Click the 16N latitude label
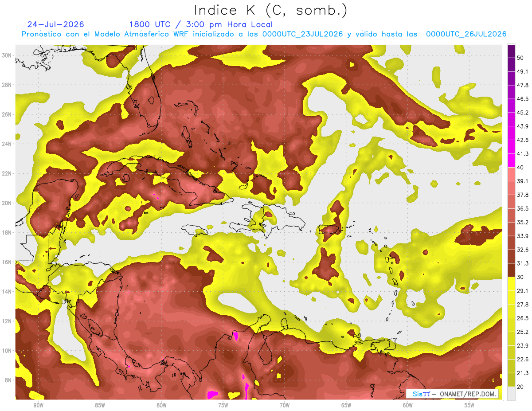This screenshot has width=532, height=411. (x=6, y=262)
